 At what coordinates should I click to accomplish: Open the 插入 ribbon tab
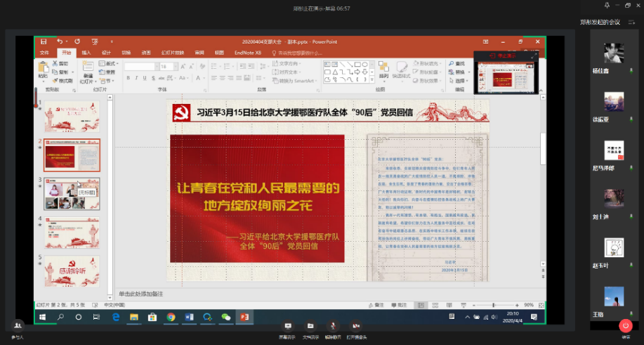click(x=86, y=53)
